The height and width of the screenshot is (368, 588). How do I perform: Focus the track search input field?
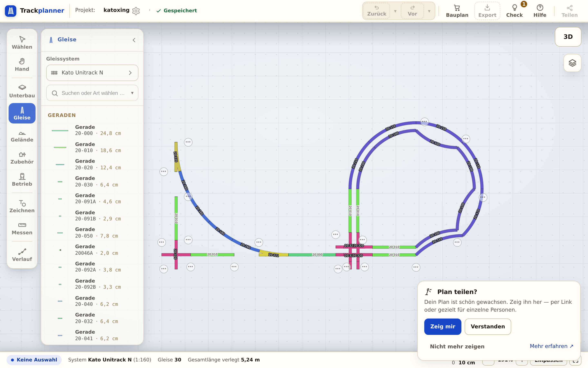pyautogui.click(x=92, y=93)
